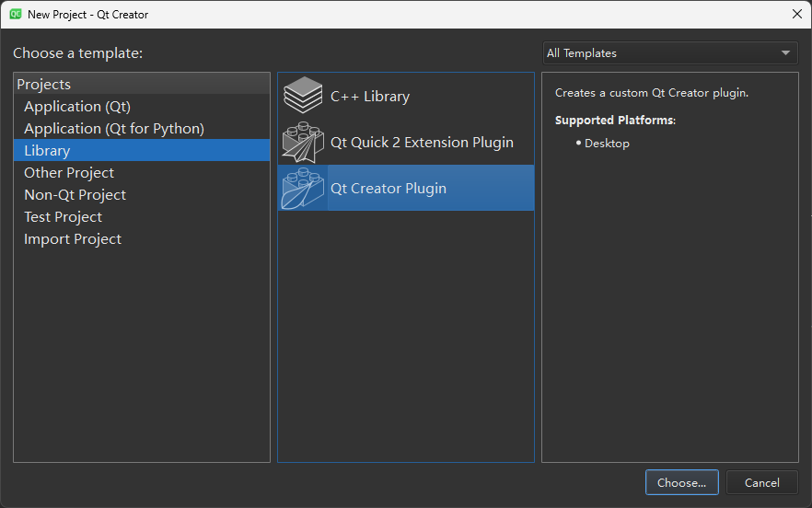Click the Desktop supported platform text
This screenshot has height=508, width=812.
[x=607, y=144]
